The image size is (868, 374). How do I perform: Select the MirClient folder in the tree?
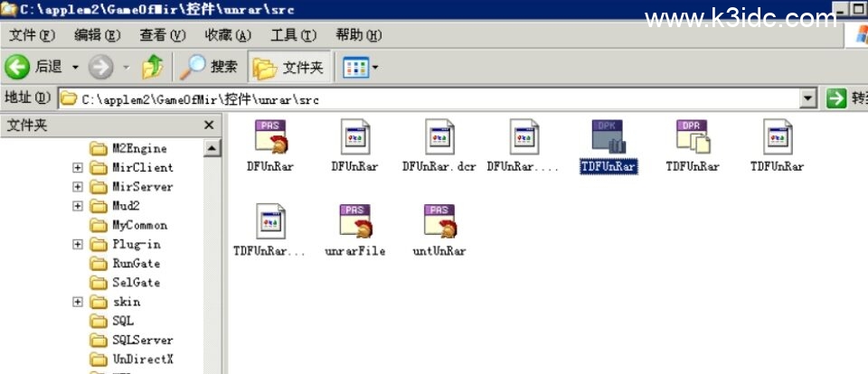pyautogui.click(x=132, y=167)
